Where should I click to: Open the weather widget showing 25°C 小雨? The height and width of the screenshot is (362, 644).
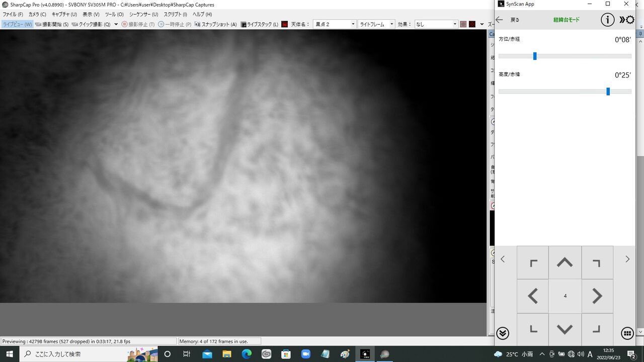pos(514,354)
